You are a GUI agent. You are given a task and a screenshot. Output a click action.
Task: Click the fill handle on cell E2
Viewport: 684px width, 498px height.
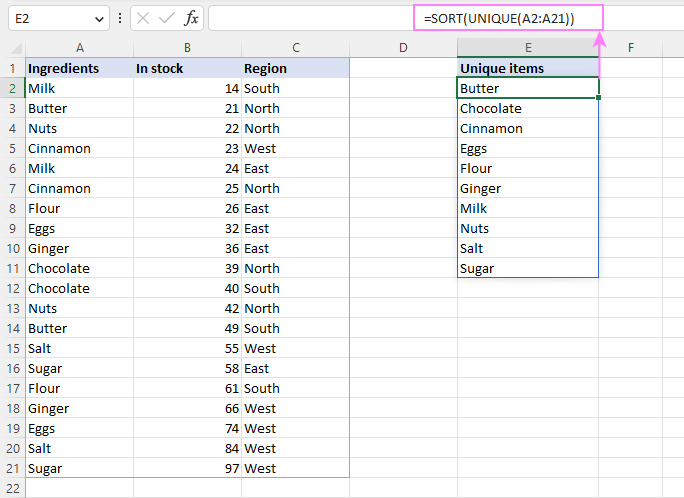pyautogui.click(x=598, y=98)
